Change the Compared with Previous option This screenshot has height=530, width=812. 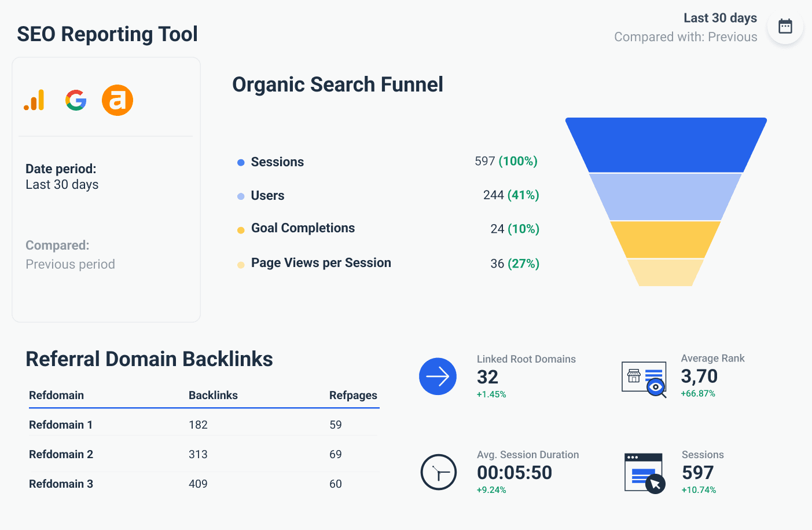(685, 36)
